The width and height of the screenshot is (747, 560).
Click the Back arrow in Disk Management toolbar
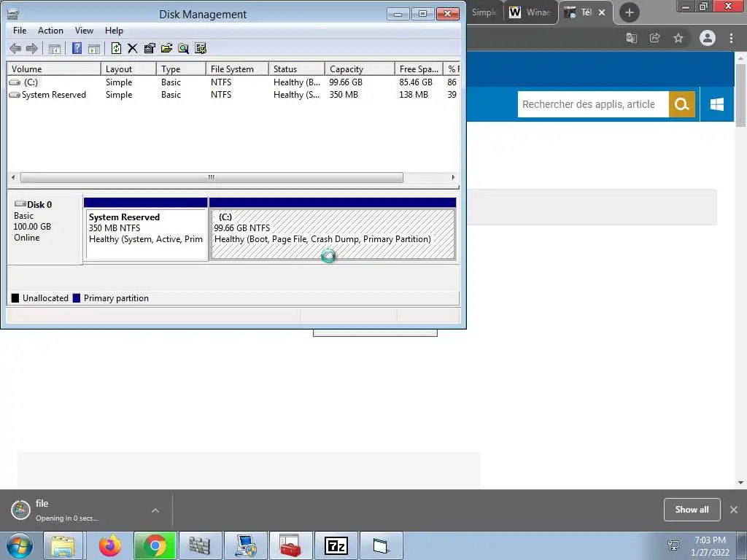(x=15, y=48)
